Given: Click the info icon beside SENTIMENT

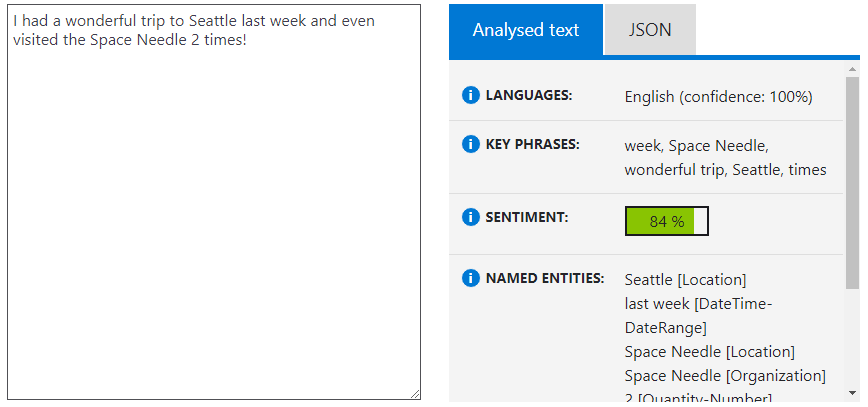Looking at the screenshot, I should [471, 217].
